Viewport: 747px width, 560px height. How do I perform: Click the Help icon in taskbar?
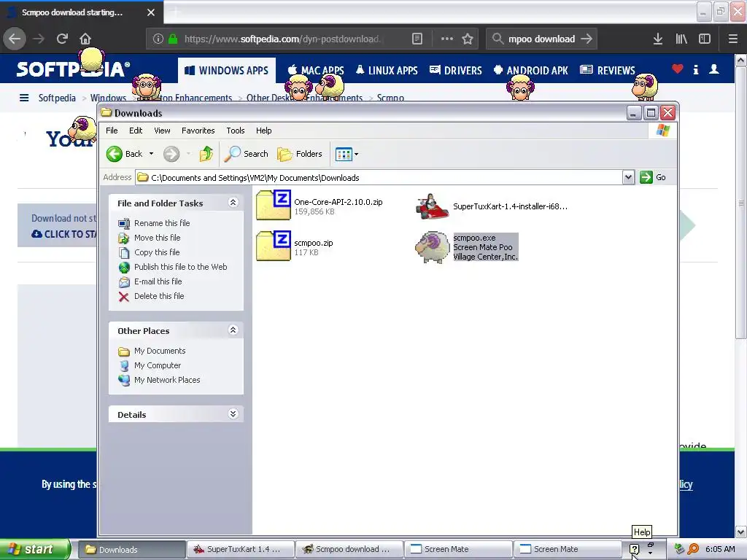point(634,549)
